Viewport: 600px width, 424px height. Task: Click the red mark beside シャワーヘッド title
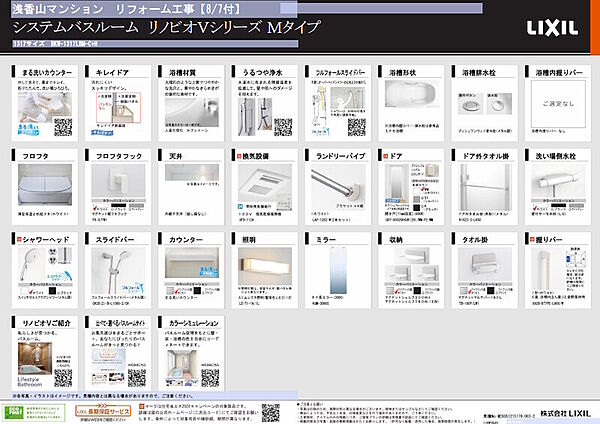click(19, 240)
